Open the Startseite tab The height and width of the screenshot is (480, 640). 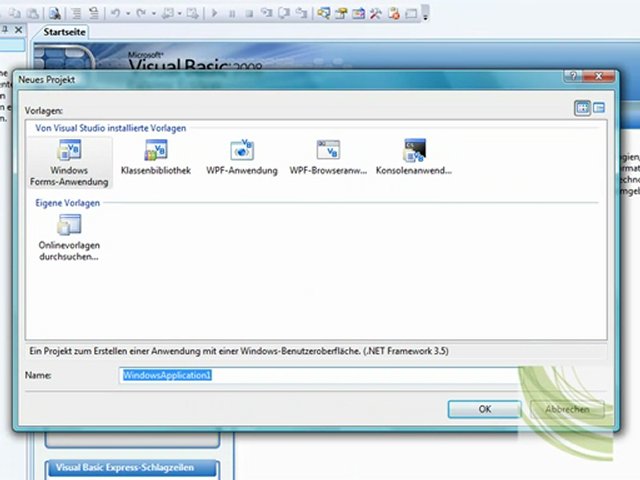point(65,32)
